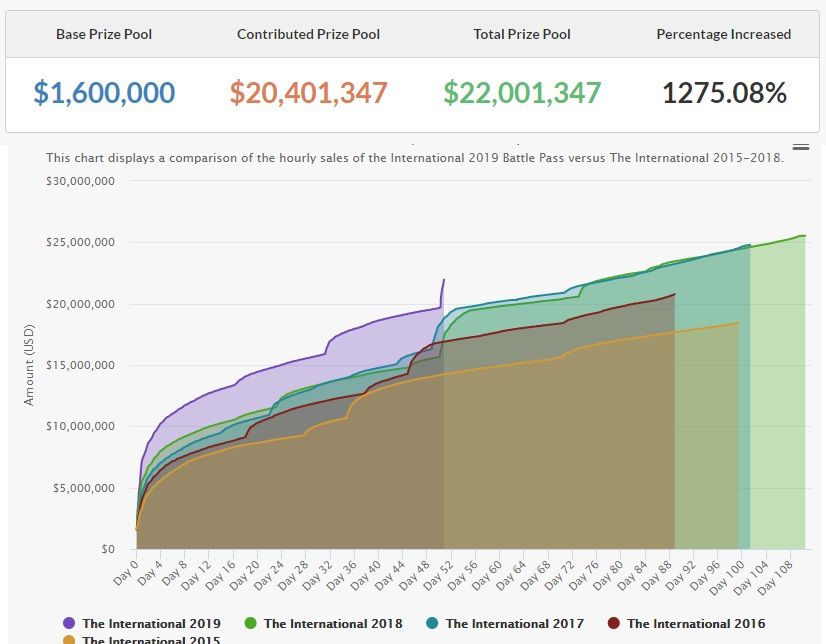This screenshot has width=826, height=644.
Task: Toggle The International 2017 series label
Action: click(515, 623)
